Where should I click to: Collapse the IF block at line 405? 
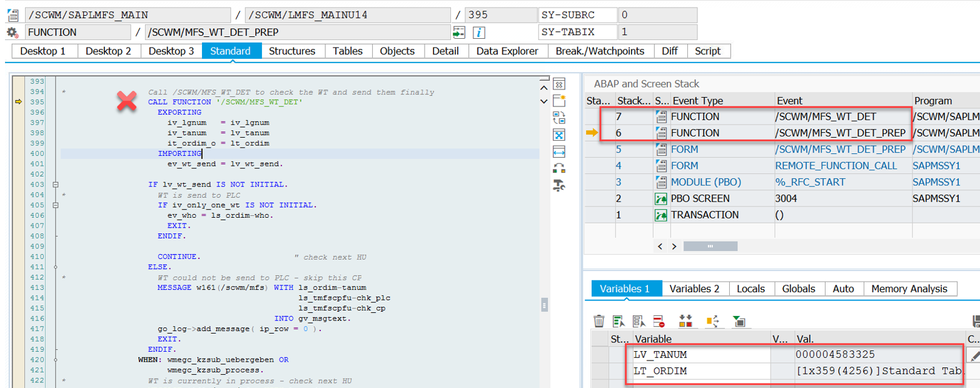click(x=56, y=205)
